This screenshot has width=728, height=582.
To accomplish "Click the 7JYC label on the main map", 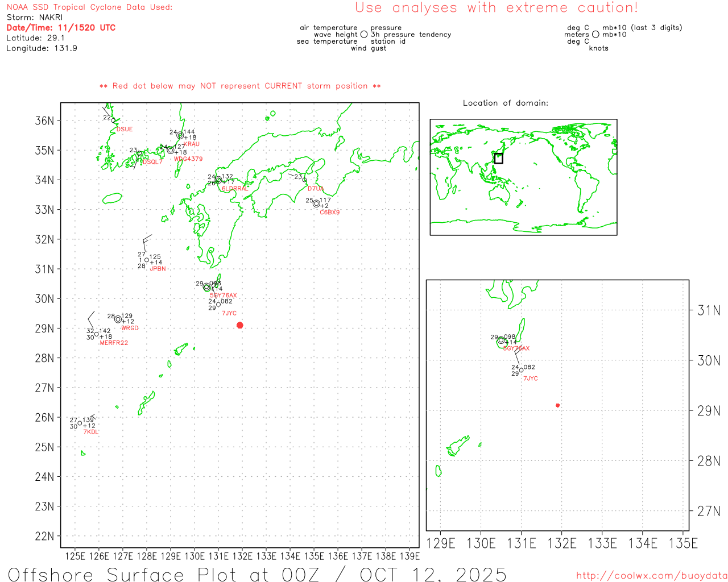I will 229,313.
